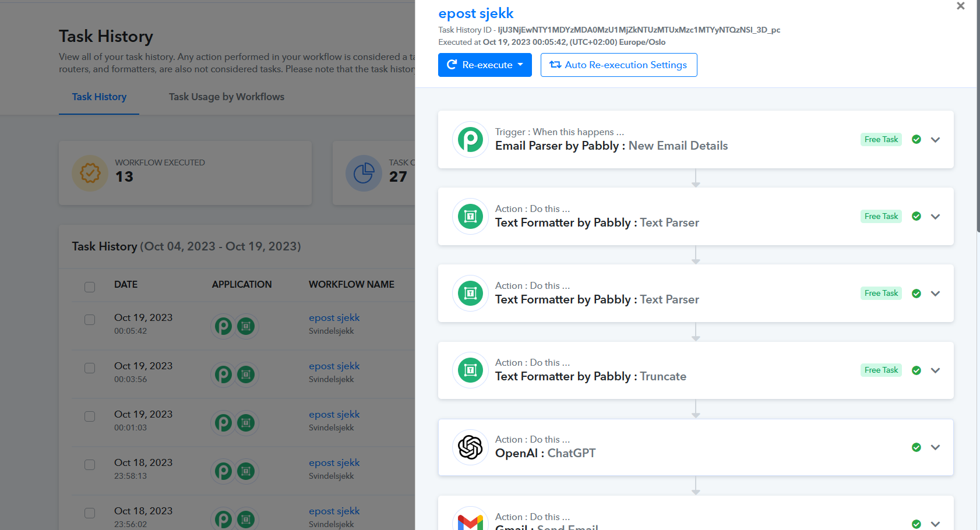The image size is (980, 530).
Task: Click the Text Formatter app icon in the 23:56:02 row
Action: point(246,519)
